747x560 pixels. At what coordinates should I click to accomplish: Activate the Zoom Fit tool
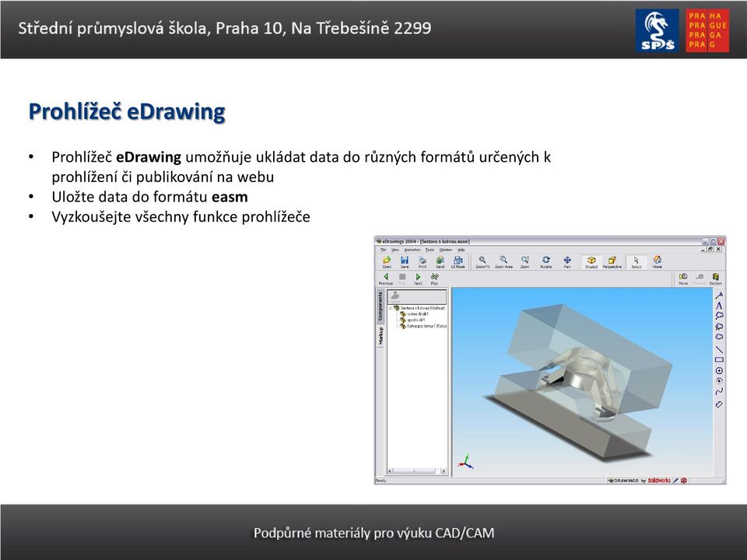[482, 261]
